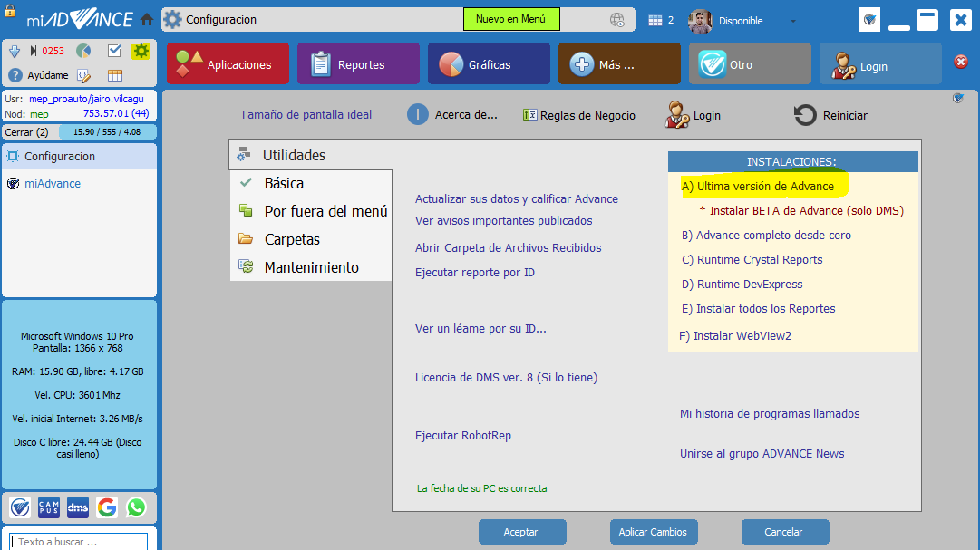Click the table columns icon
Viewport: 980px width, 550px height.
pyautogui.click(x=115, y=75)
